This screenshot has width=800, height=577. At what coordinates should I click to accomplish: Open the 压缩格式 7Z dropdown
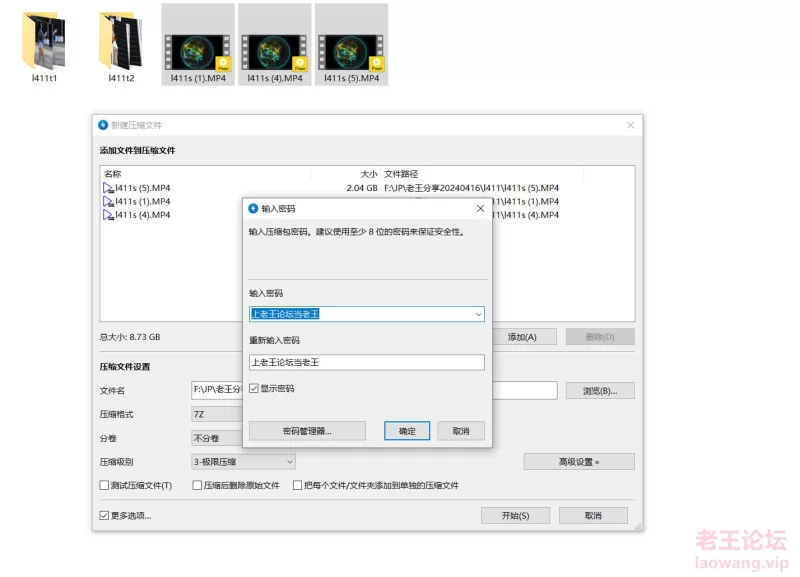(217, 412)
